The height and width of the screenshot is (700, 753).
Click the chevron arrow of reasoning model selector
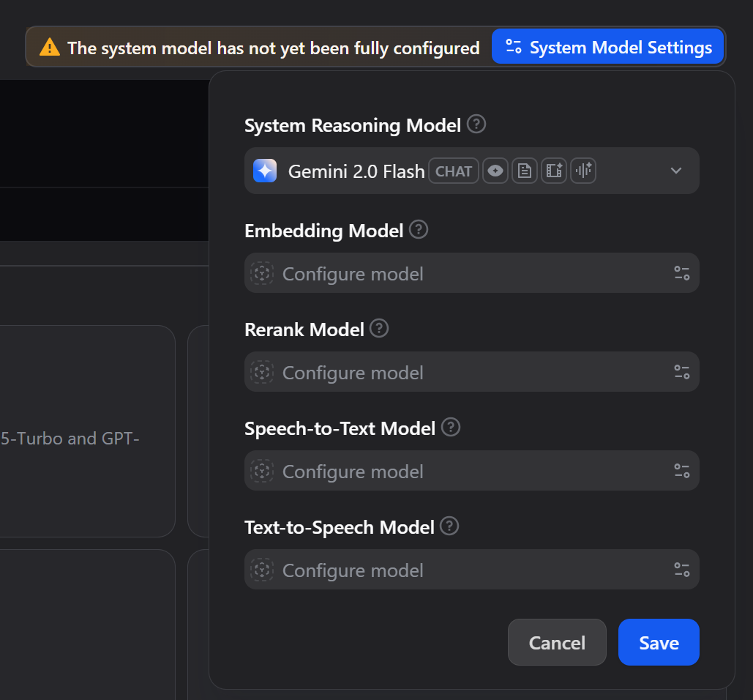(x=676, y=171)
